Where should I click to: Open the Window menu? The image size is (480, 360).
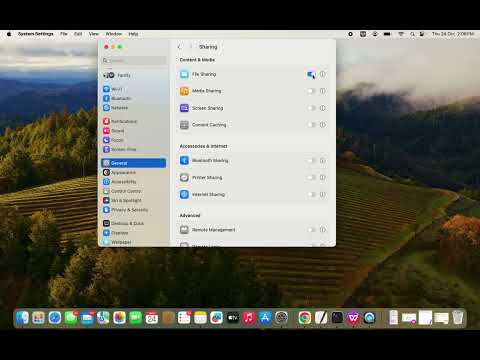coord(114,34)
